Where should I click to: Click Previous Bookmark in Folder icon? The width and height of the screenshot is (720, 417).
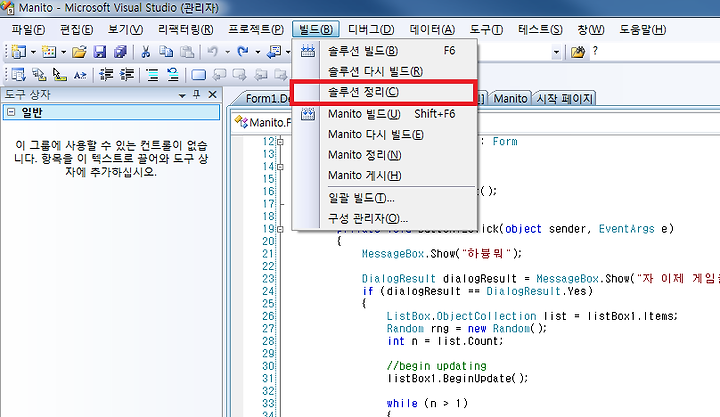pyautogui.click(x=261, y=74)
